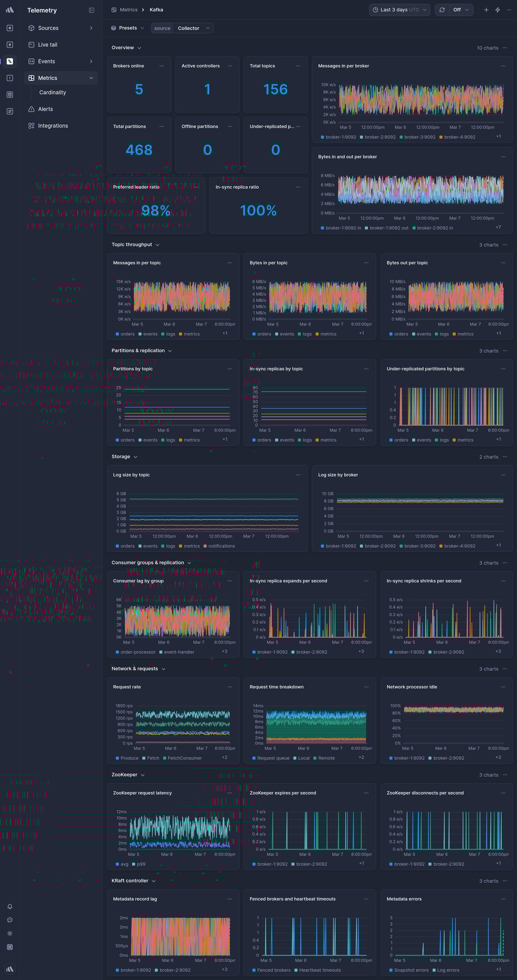Open the source Collector filter dropdown

coord(182,28)
